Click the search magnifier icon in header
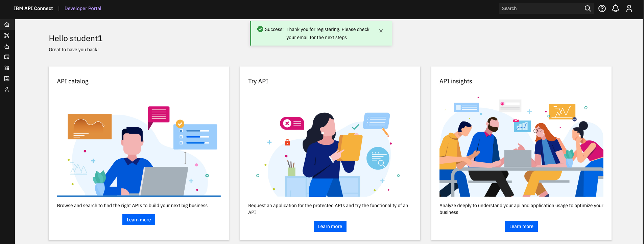This screenshot has height=244, width=644. (x=588, y=8)
